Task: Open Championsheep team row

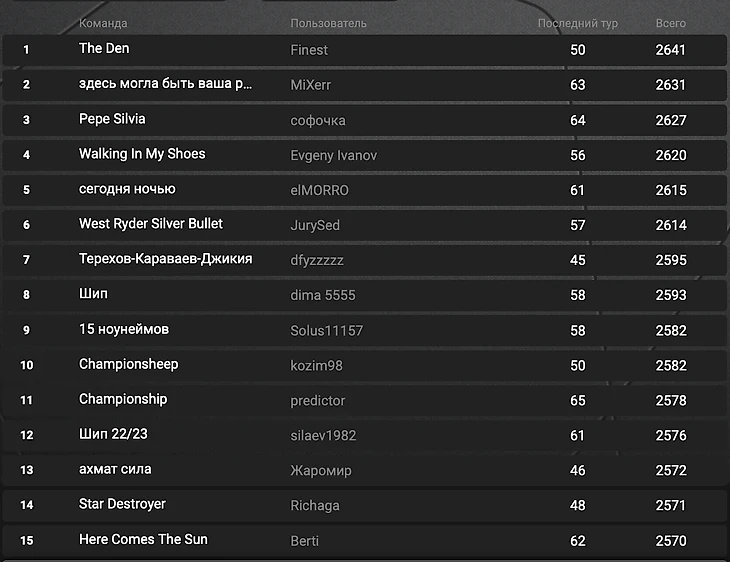Action: (x=128, y=364)
